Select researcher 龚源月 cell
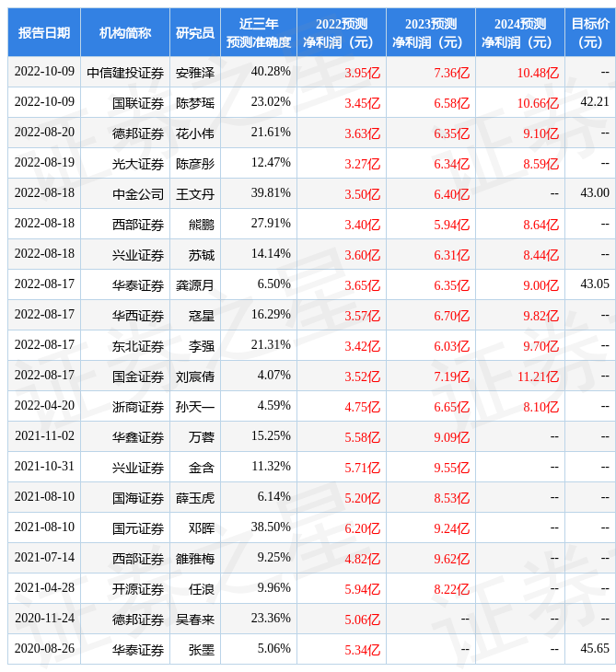 pos(195,285)
